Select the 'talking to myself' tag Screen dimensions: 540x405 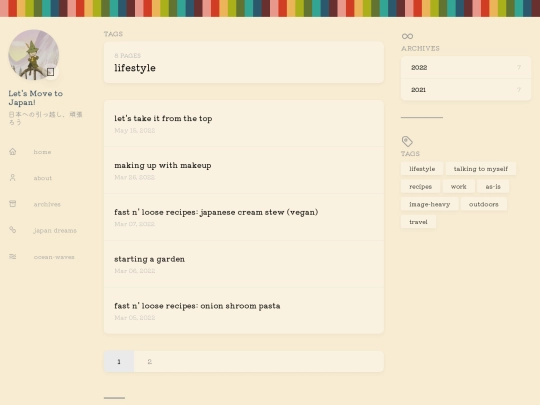pyautogui.click(x=481, y=169)
